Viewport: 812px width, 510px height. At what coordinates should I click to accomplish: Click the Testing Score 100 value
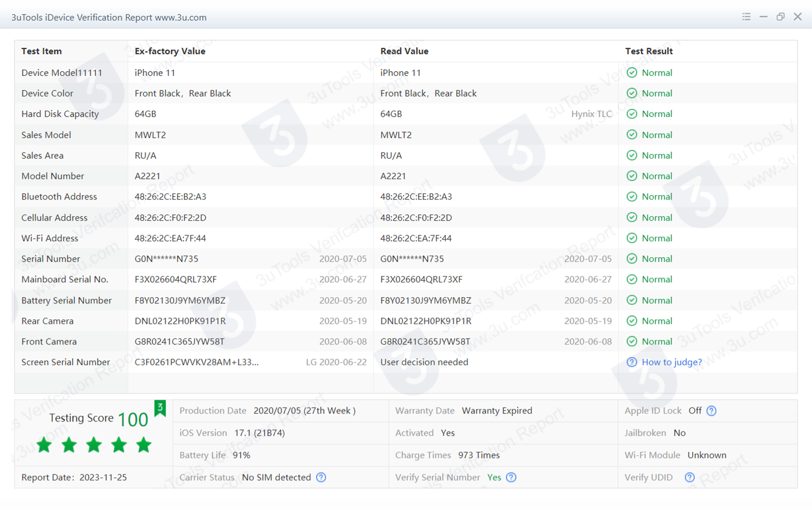tap(133, 420)
